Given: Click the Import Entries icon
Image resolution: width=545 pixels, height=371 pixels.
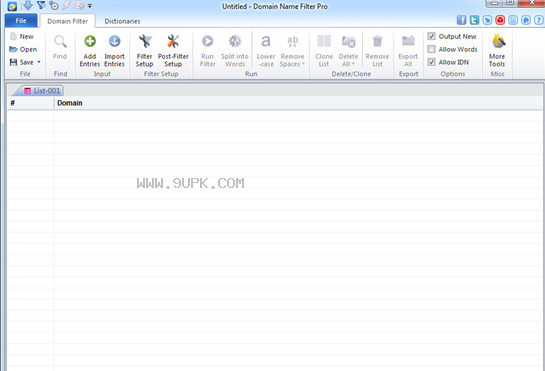Looking at the screenshot, I should [x=114, y=41].
